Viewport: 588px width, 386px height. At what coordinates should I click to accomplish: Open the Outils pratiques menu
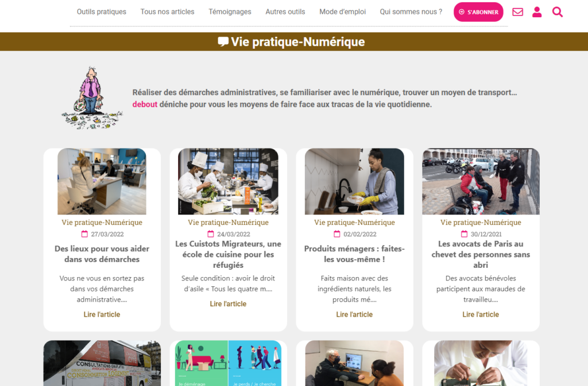click(x=102, y=11)
